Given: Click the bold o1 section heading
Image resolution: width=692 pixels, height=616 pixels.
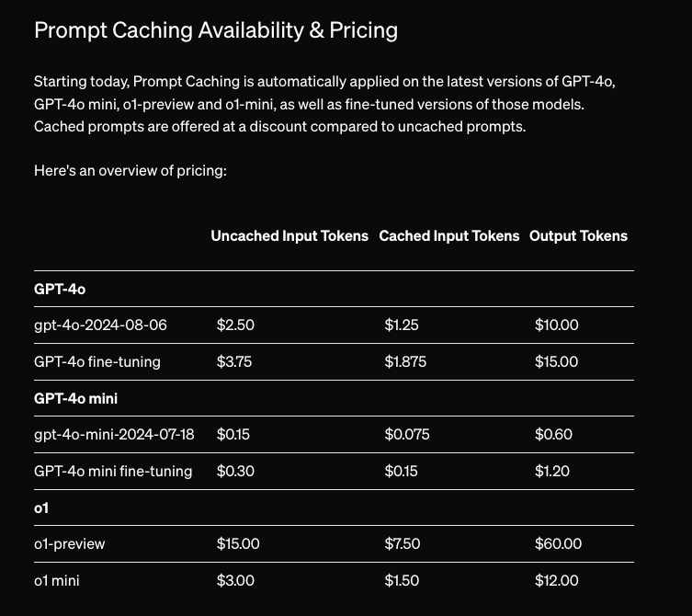Looking at the screenshot, I should coord(41,508).
